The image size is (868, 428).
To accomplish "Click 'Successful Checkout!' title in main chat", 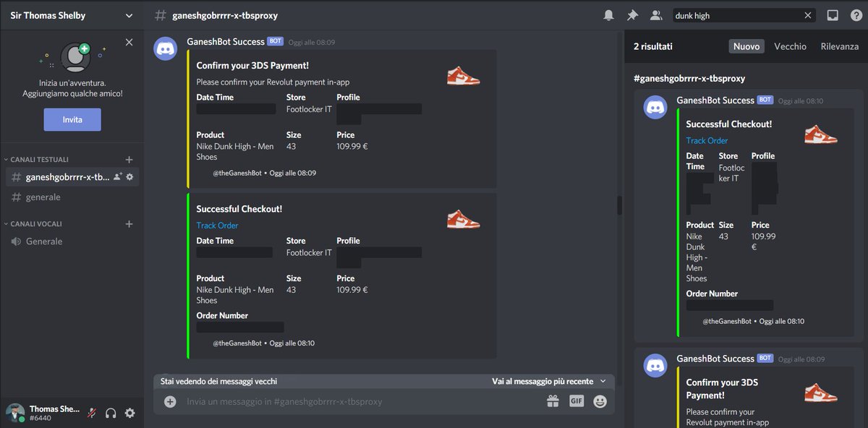I will point(239,209).
